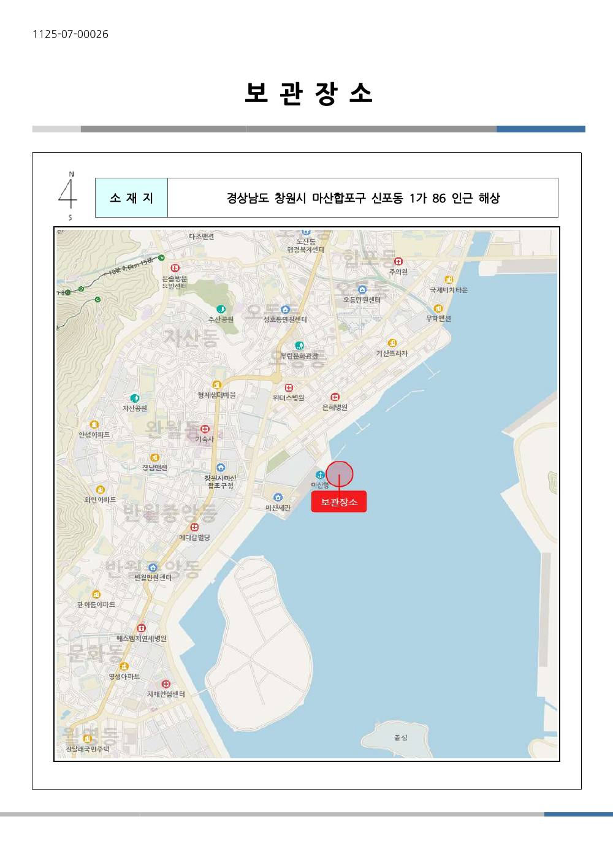Select the 소재지 header cell

[x=131, y=198]
